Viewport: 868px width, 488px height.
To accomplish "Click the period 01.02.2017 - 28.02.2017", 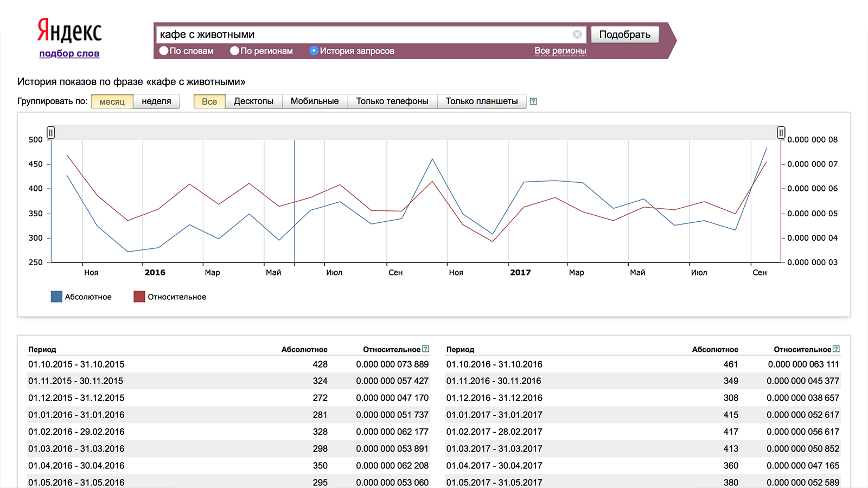I will point(494,432).
